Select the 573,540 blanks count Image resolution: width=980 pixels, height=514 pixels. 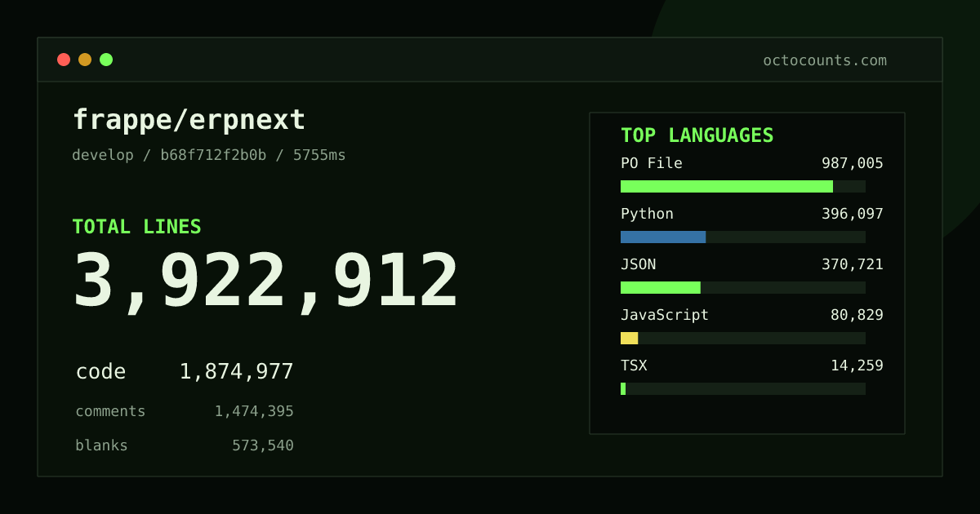click(x=263, y=446)
